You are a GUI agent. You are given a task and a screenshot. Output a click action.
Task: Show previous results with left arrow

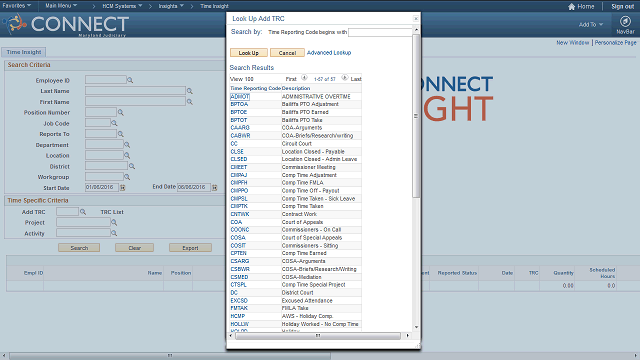tap(304, 78)
